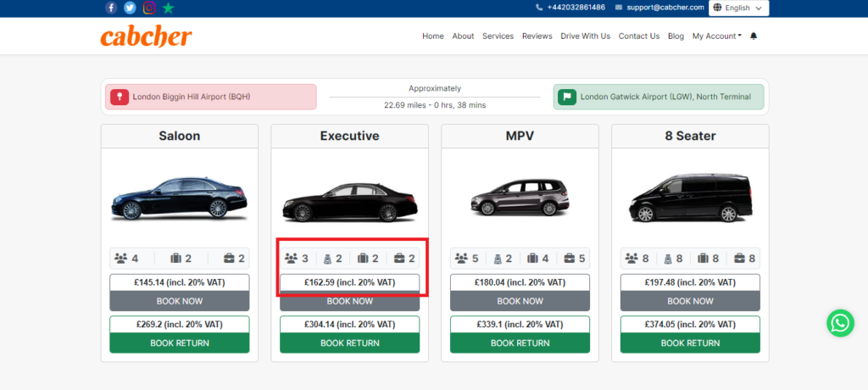This screenshot has height=390, width=868.
Task: Go to the Services menu item
Action: click(498, 36)
